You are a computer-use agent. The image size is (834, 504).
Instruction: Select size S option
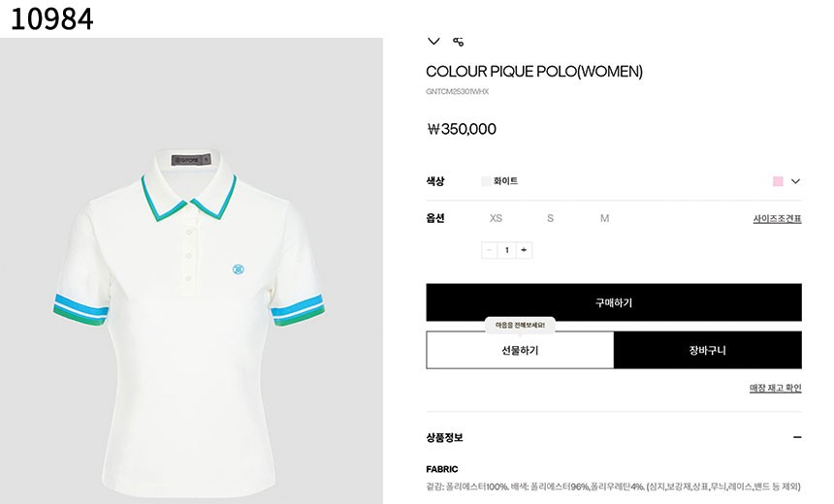551,218
